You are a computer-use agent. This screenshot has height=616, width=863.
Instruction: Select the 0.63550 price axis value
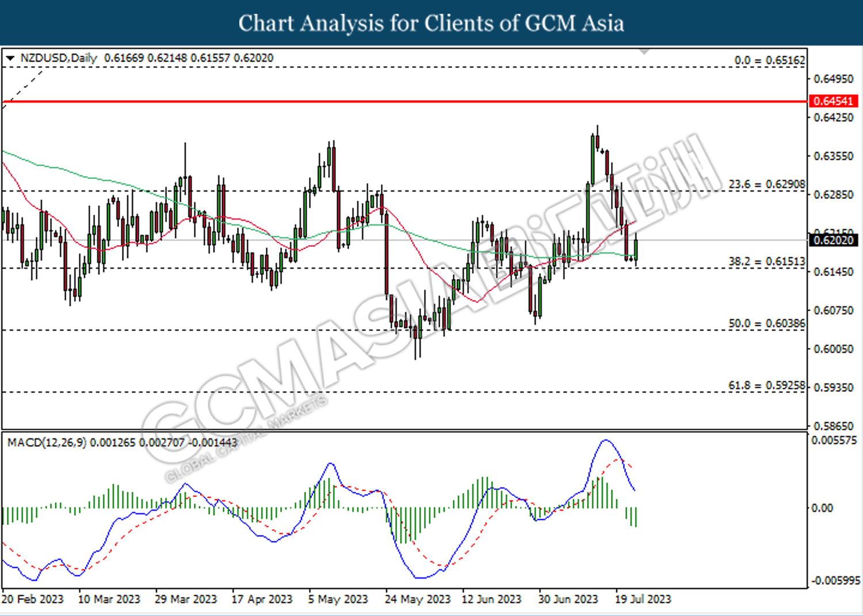tap(834, 156)
